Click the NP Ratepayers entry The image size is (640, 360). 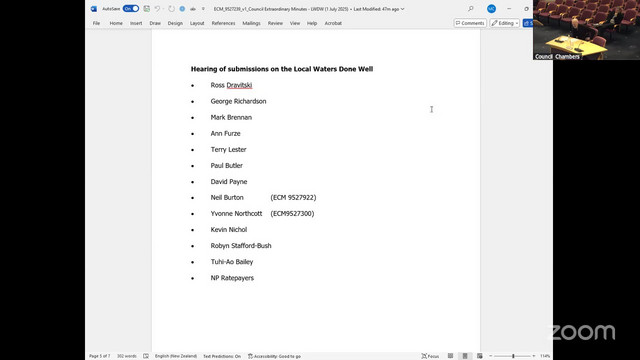coord(232,278)
